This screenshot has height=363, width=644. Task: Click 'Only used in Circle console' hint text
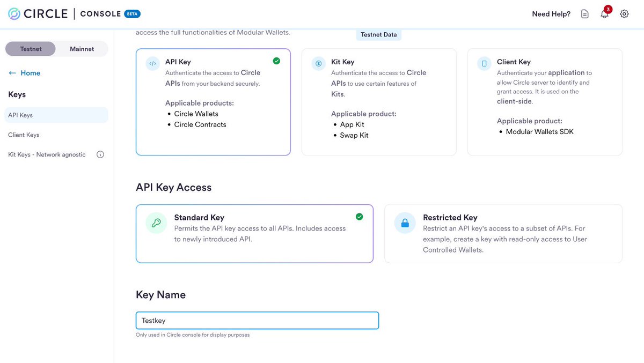click(x=193, y=335)
